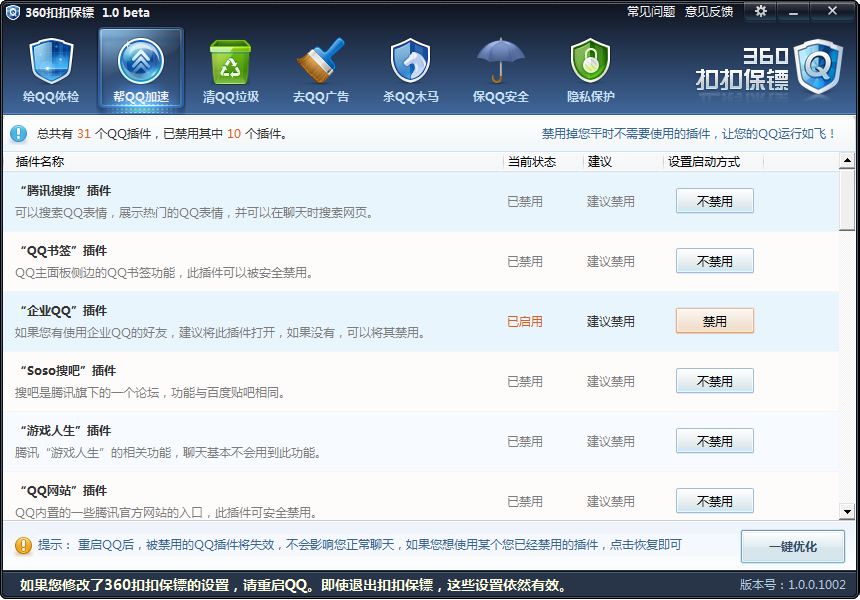Image resolution: width=860 pixels, height=600 pixels.
Task: Click 不禁用 for QQ书签 plugin
Action: coord(715,261)
